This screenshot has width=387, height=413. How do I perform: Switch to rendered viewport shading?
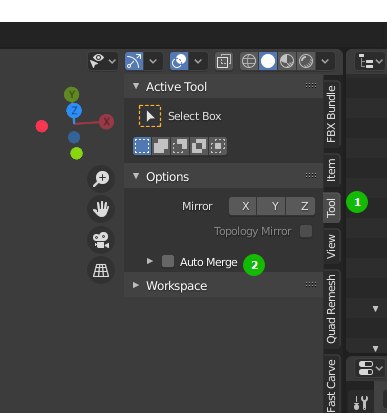pyautogui.click(x=306, y=61)
